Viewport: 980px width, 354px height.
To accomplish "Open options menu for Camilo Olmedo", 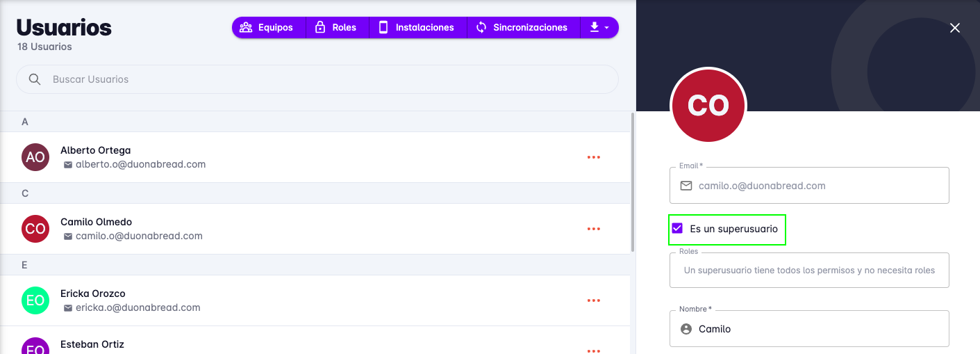I will tap(593, 229).
